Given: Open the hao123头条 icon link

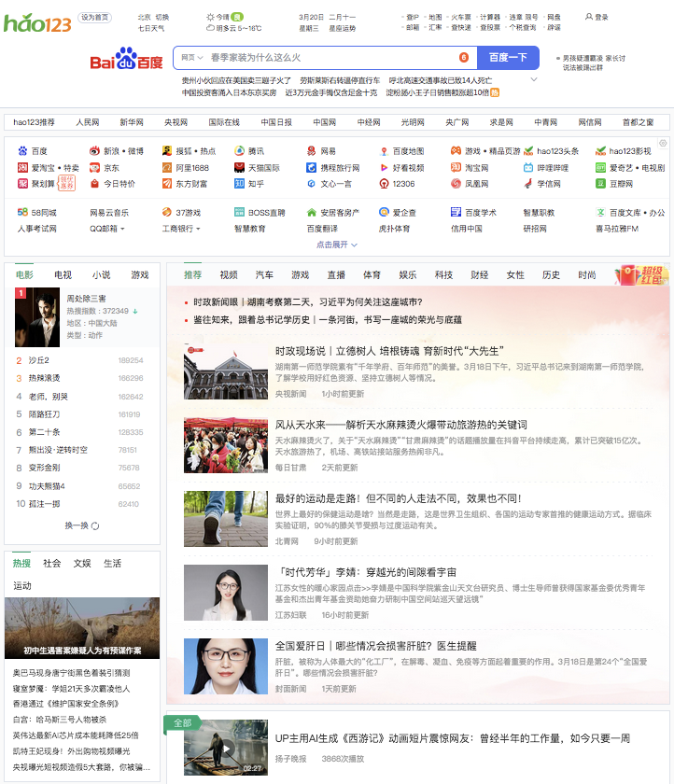Looking at the screenshot, I should click(528, 151).
